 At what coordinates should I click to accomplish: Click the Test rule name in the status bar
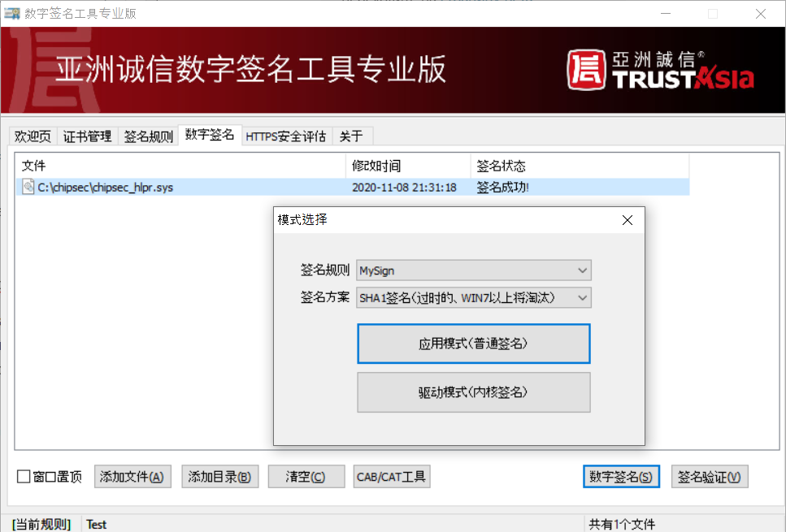(96, 524)
